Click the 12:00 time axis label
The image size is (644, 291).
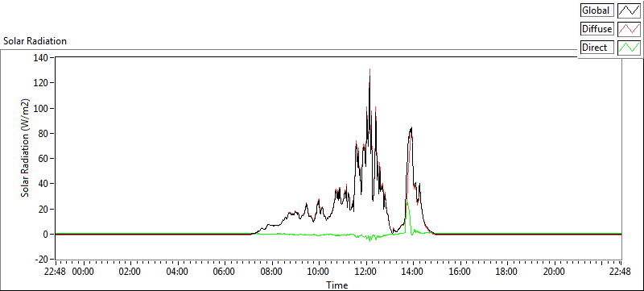pos(365,272)
